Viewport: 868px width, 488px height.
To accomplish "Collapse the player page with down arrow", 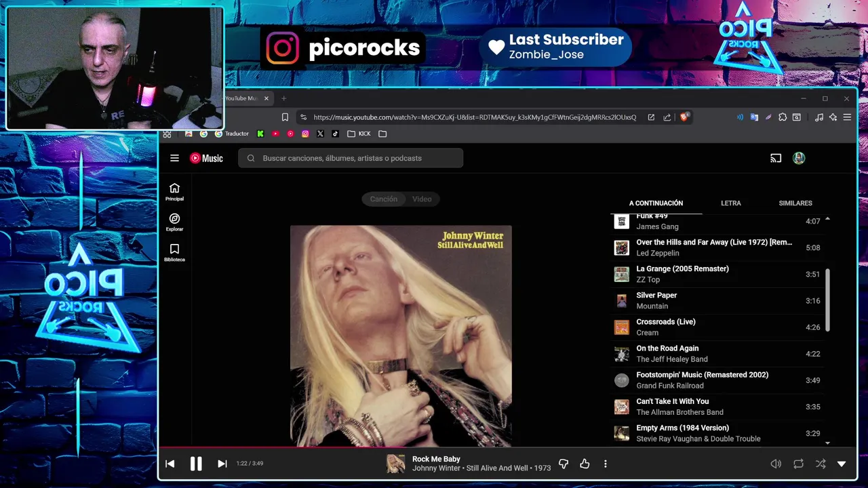I will click(x=842, y=464).
